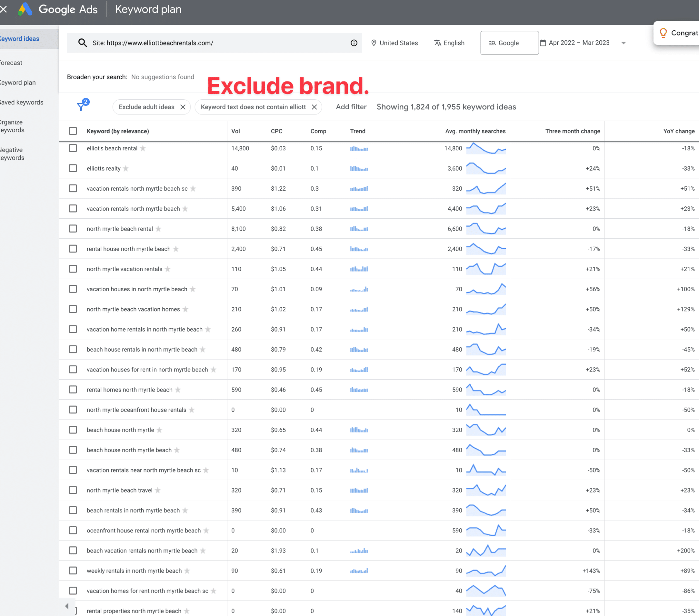Tick beach rentals in north myrtle beach
The width and height of the screenshot is (699, 616).
pos(73,510)
